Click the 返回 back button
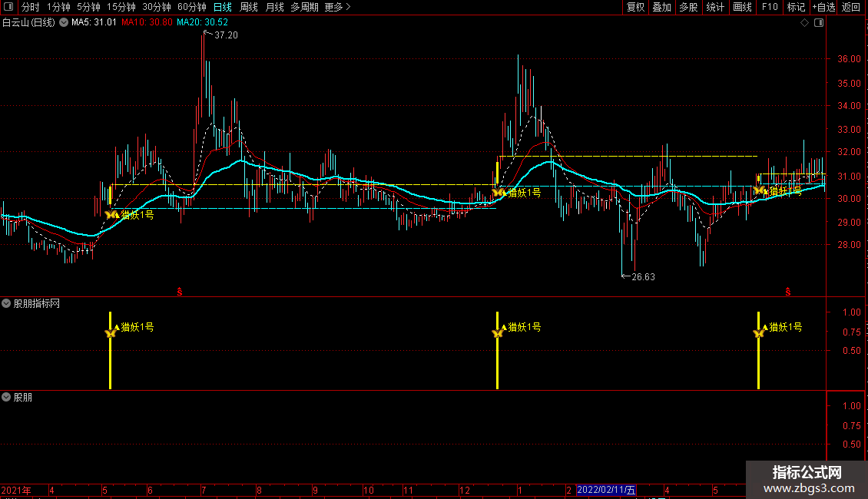The width and height of the screenshot is (868, 499). point(851,7)
